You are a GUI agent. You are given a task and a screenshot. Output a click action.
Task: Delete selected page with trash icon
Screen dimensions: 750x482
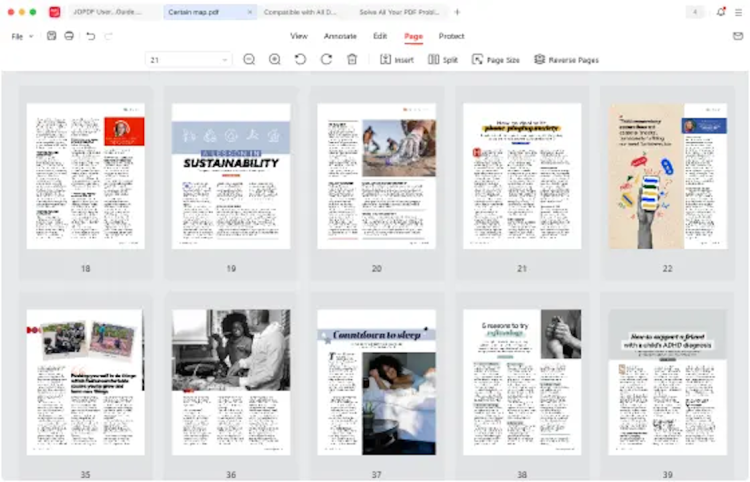coord(352,60)
